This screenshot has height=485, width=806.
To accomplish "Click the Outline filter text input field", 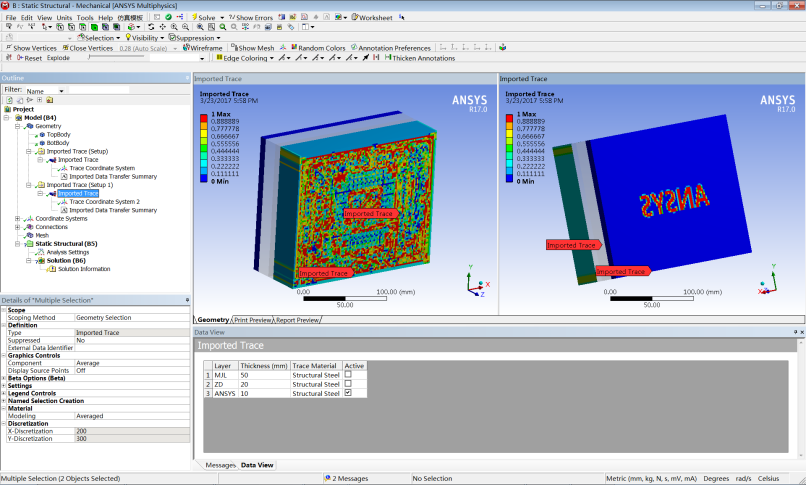I will coord(99,90).
